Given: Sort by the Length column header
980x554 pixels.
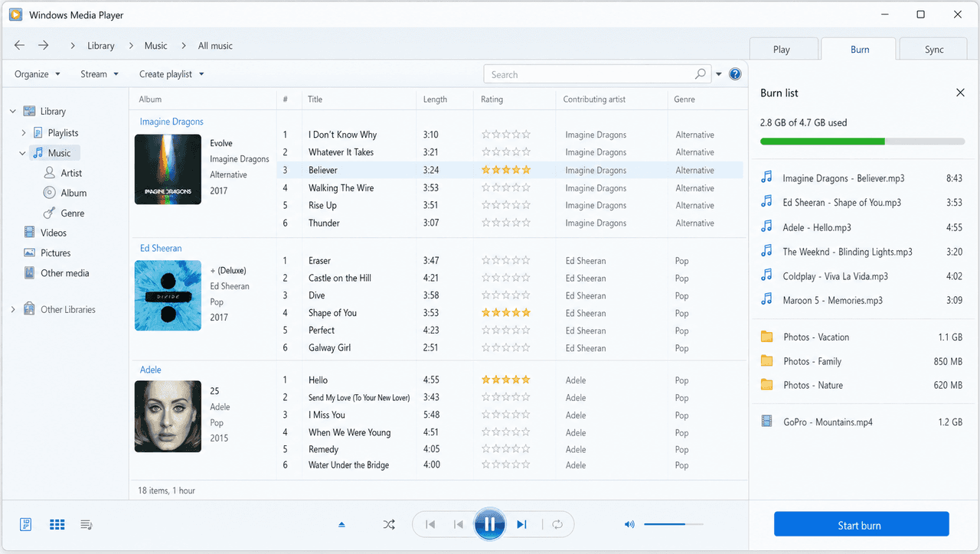Looking at the screenshot, I should point(435,99).
